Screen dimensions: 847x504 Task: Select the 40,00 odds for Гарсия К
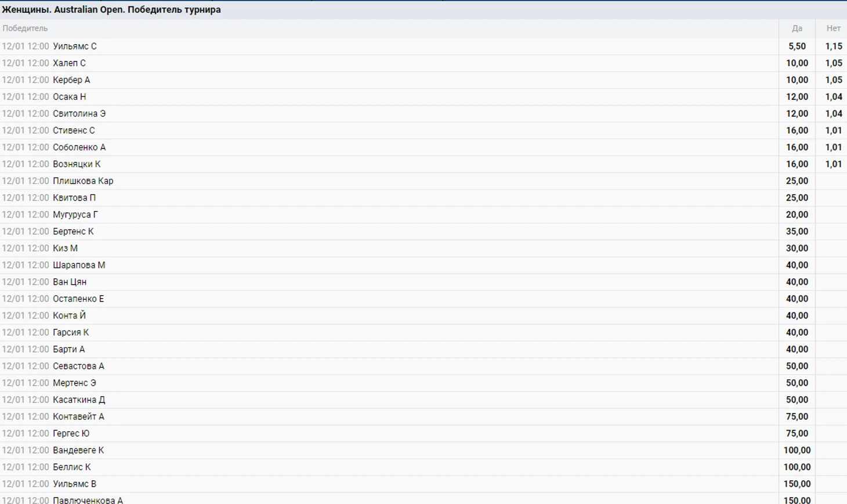tap(797, 332)
